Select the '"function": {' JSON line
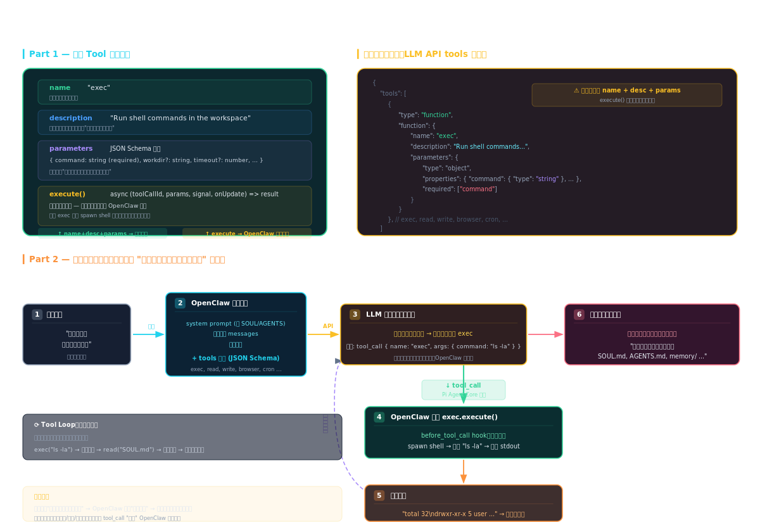This screenshot has height=532, width=760. point(417,126)
